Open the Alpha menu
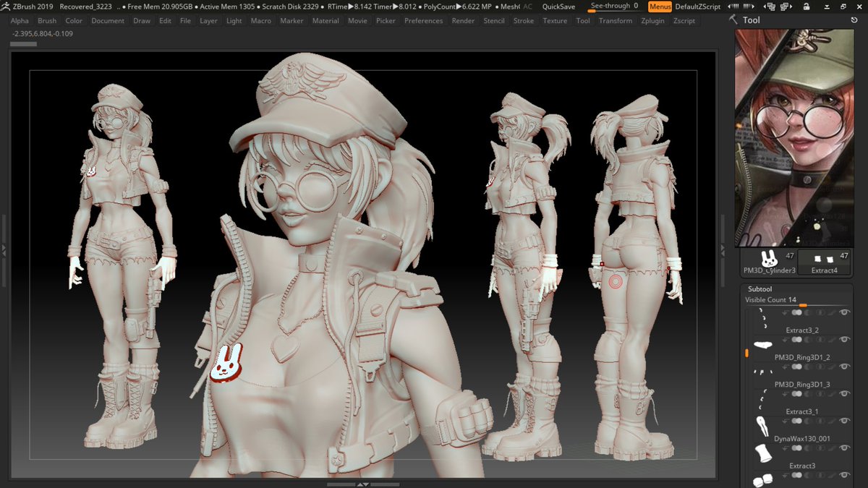This screenshot has width=868, height=488. [x=20, y=21]
